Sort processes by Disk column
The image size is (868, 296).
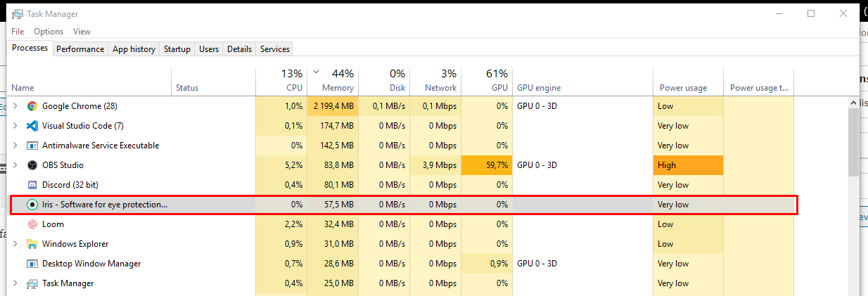tap(383, 81)
